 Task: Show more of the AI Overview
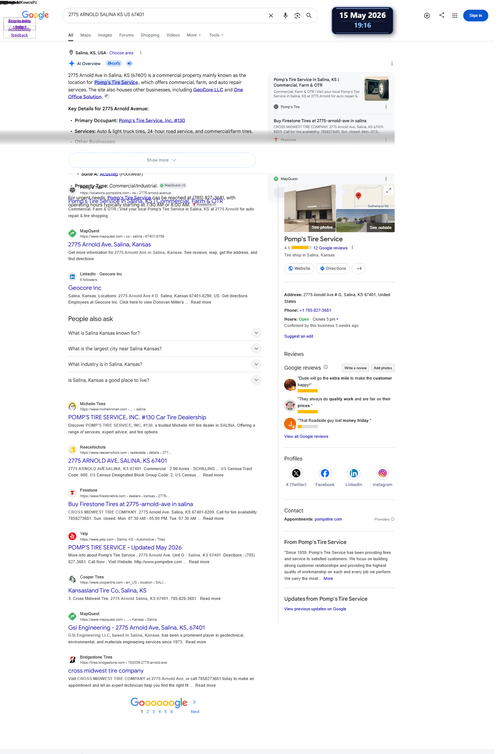coord(162,160)
